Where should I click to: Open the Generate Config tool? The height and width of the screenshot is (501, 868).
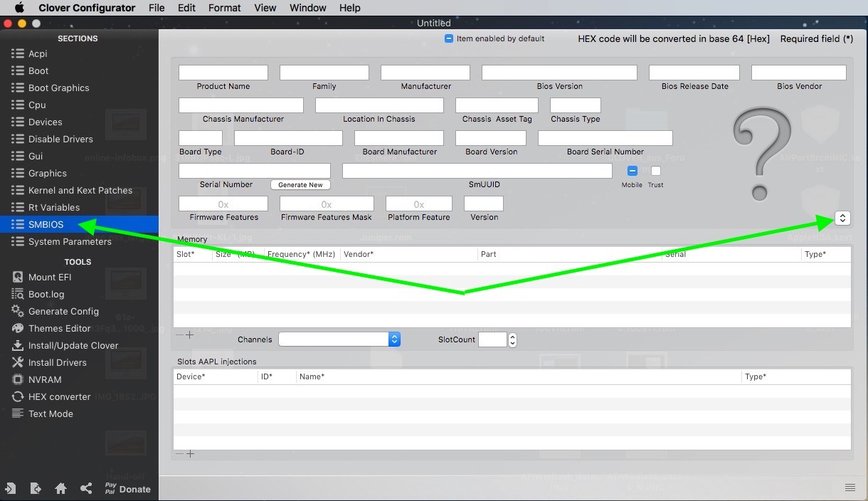[63, 311]
